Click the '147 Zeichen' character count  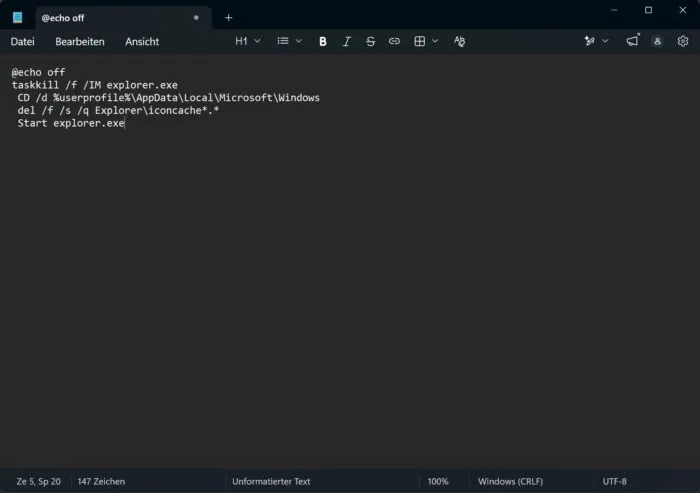click(101, 481)
